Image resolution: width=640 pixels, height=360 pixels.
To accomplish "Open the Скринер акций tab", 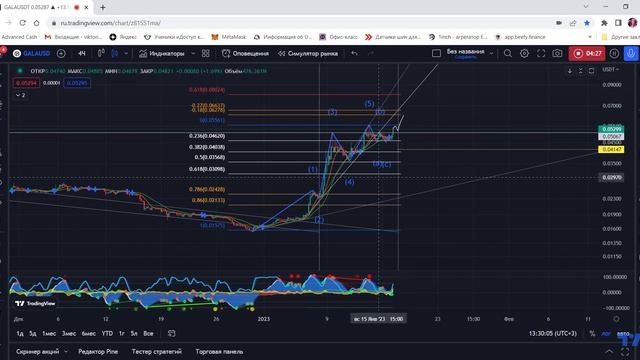I will click(38, 351).
